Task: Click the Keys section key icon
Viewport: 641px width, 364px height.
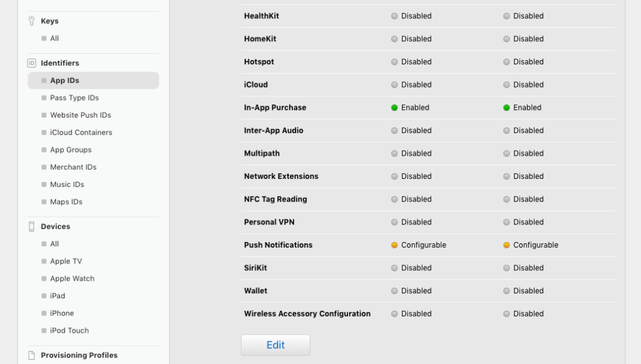Action: [31, 21]
